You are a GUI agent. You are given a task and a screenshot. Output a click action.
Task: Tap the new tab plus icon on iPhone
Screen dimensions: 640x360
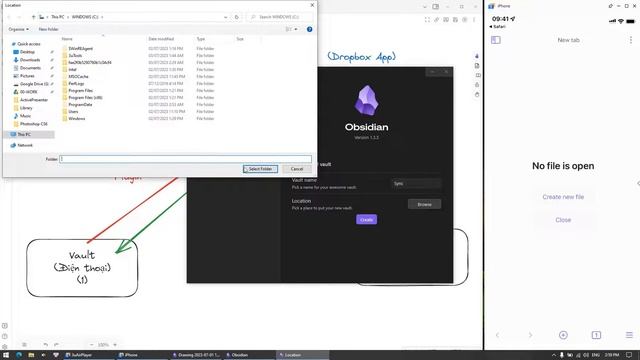(x=563, y=335)
